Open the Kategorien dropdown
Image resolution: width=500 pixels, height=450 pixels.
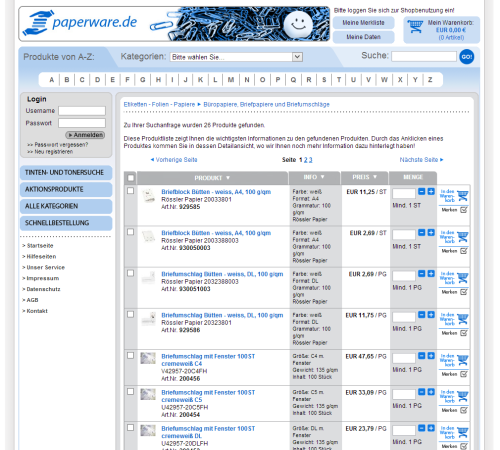236,57
